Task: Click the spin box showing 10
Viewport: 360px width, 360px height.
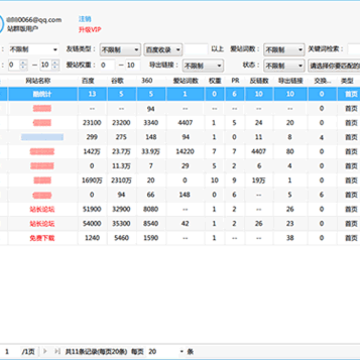Action: (x=49, y=65)
